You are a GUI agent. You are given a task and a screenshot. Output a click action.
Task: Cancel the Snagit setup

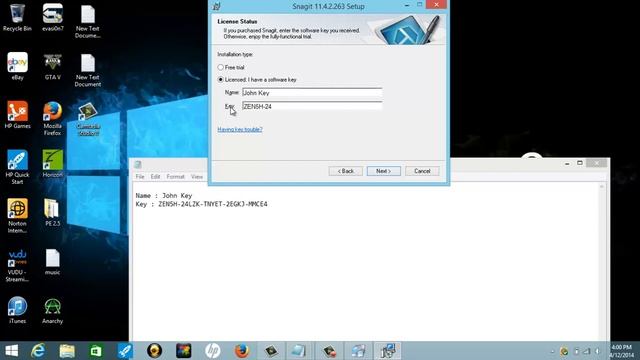click(422, 171)
